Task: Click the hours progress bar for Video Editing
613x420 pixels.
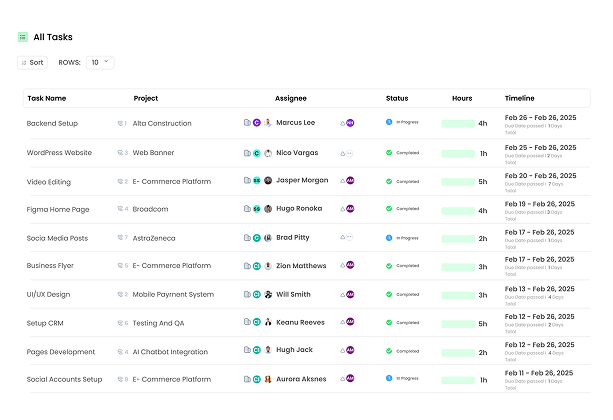Action: pos(458,181)
